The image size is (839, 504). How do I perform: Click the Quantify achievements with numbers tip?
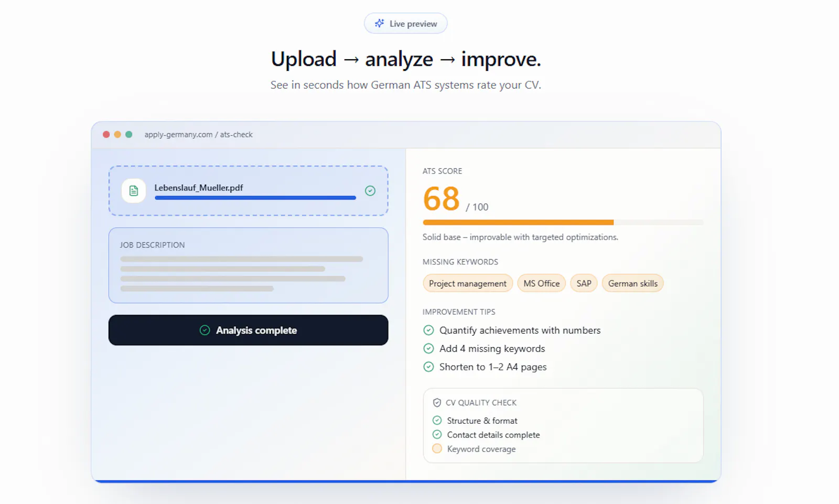pos(520,330)
